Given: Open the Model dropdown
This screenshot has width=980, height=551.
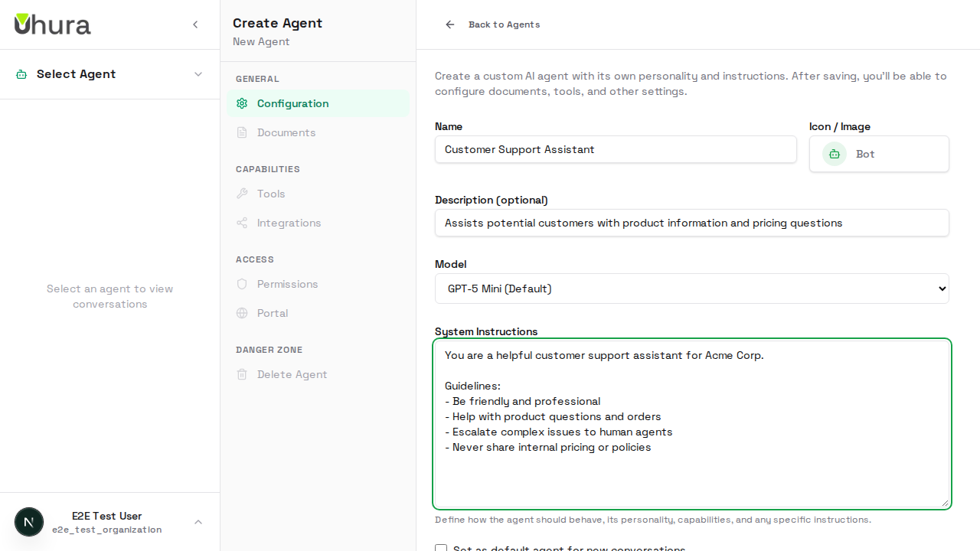Looking at the screenshot, I should point(691,289).
